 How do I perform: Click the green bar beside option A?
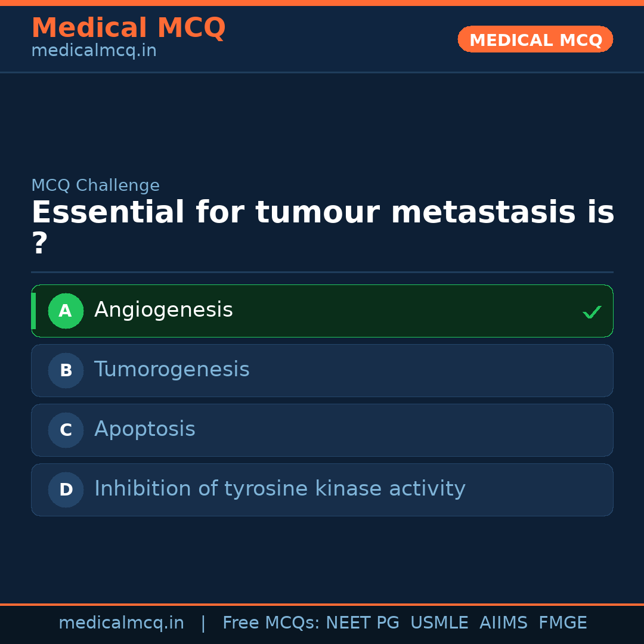pyautogui.click(x=33, y=311)
